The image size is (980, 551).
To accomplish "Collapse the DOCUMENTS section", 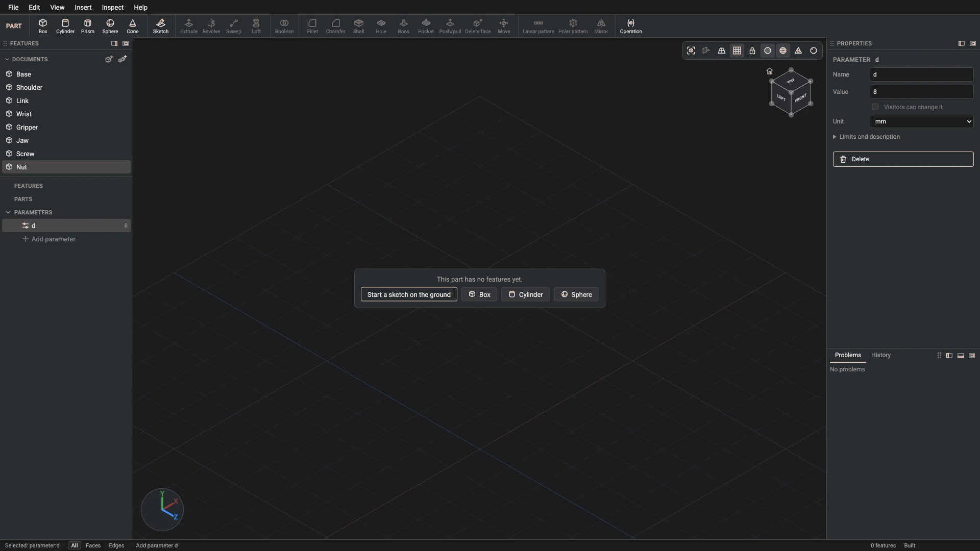I will pos(7,59).
